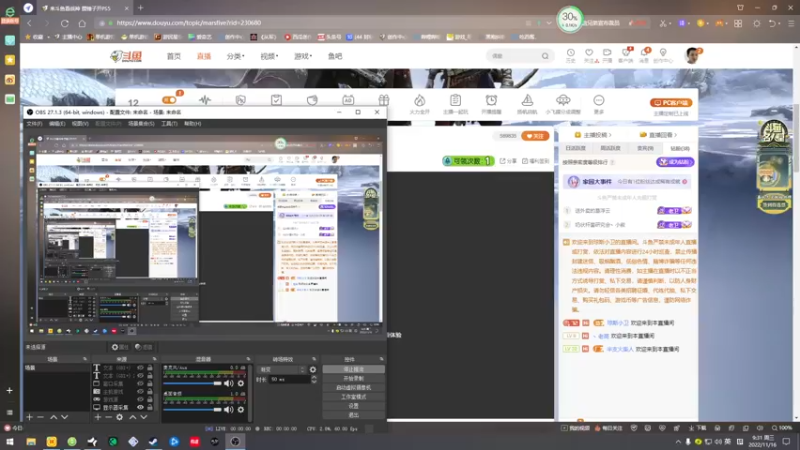Toggle lock of 窗口采集 source
Image resolution: width=800 pixels, height=450 pixels.
(150, 383)
